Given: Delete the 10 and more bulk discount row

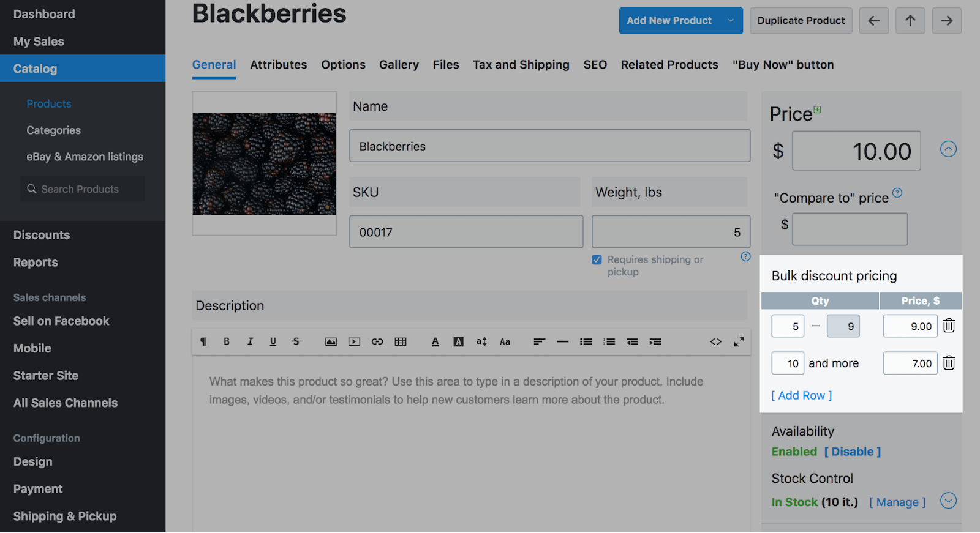Looking at the screenshot, I should pos(949,363).
